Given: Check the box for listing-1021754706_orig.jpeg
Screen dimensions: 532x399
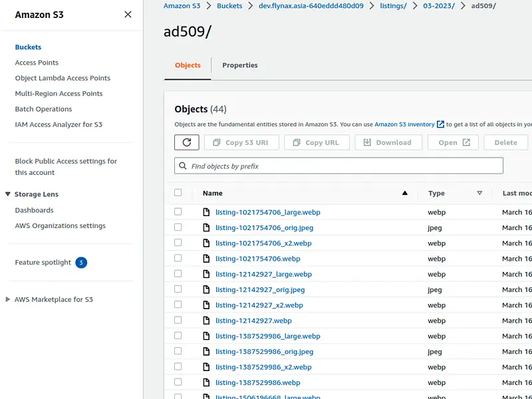Looking at the screenshot, I should [x=178, y=227].
